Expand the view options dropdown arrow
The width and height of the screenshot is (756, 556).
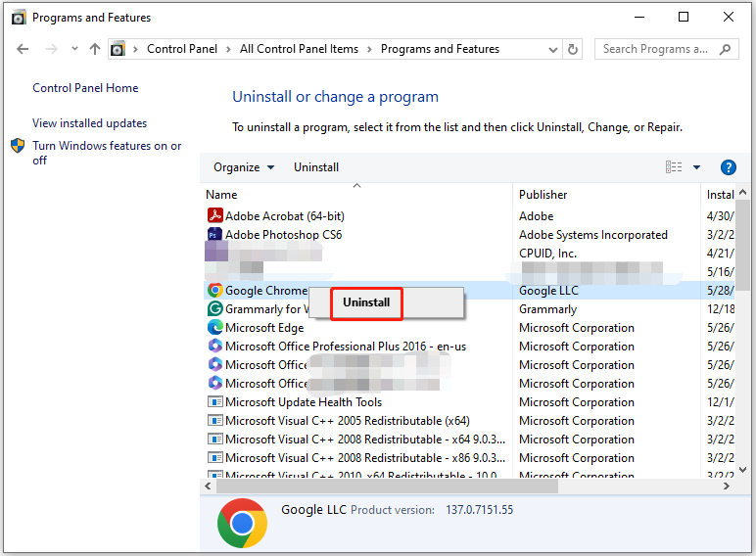coord(696,167)
